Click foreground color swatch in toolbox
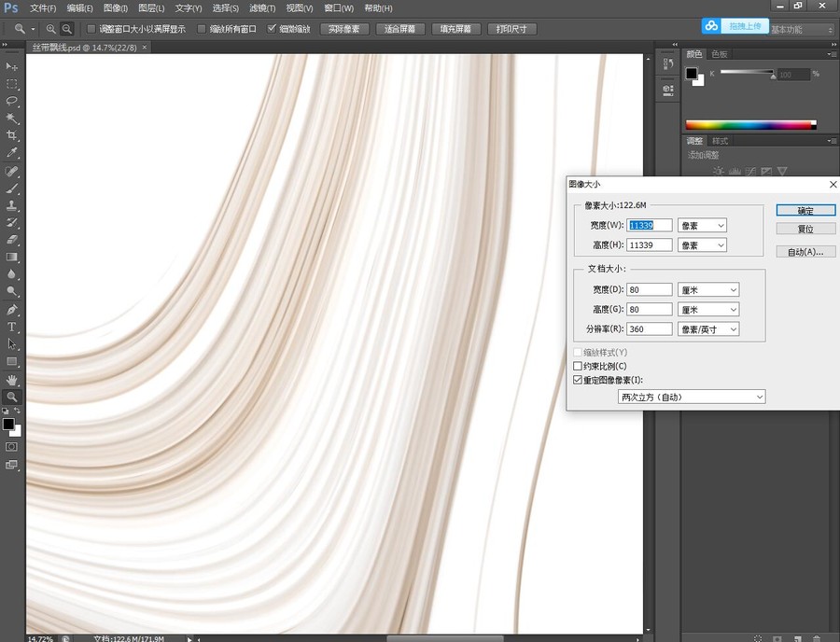The image size is (840, 642). click(x=8, y=425)
